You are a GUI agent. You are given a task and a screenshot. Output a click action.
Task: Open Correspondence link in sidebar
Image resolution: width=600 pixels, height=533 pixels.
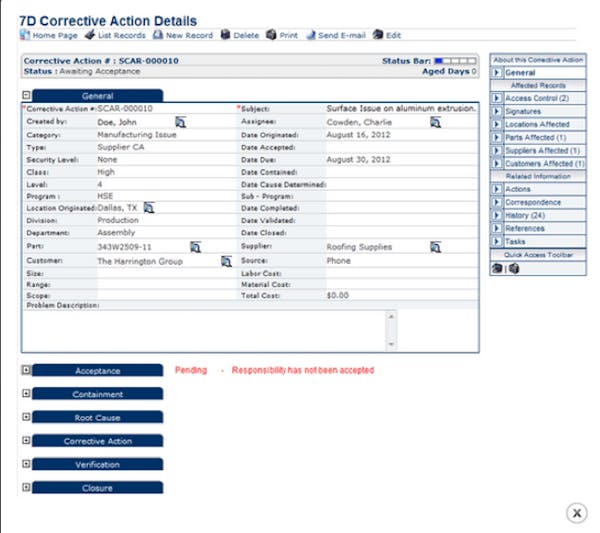click(x=533, y=202)
